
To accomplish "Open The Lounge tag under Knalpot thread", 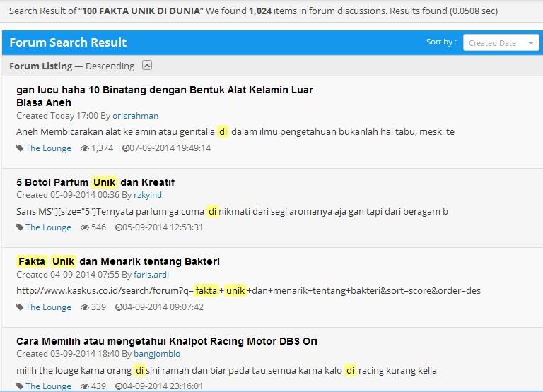I will click(x=49, y=386).
